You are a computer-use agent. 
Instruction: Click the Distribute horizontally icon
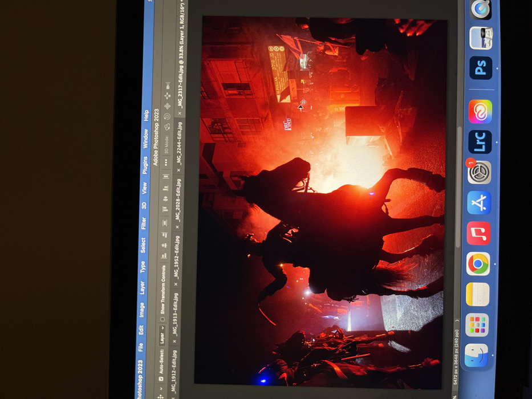166,177
